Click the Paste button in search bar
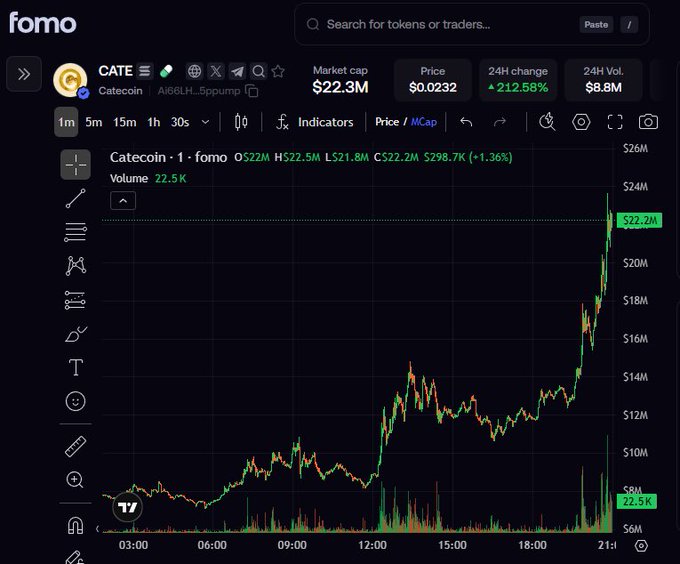The image size is (680, 564). pyautogui.click(x=596, y=25)
